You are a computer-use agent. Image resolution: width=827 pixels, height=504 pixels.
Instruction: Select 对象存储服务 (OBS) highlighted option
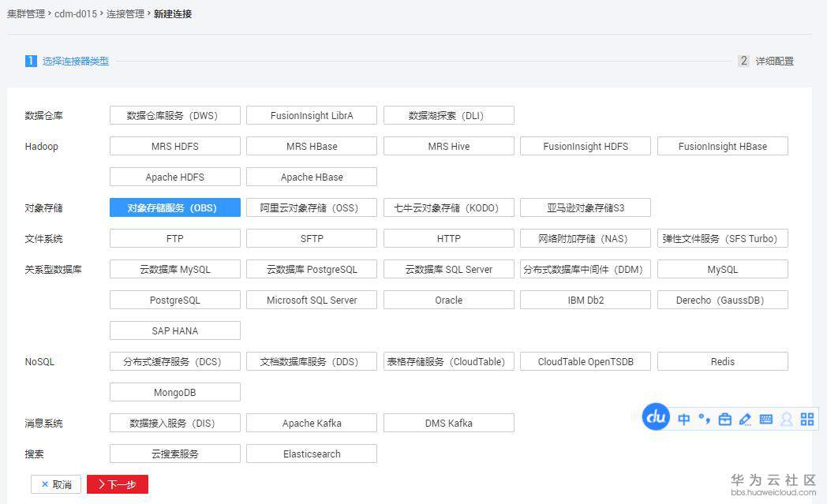coord(175,207)
